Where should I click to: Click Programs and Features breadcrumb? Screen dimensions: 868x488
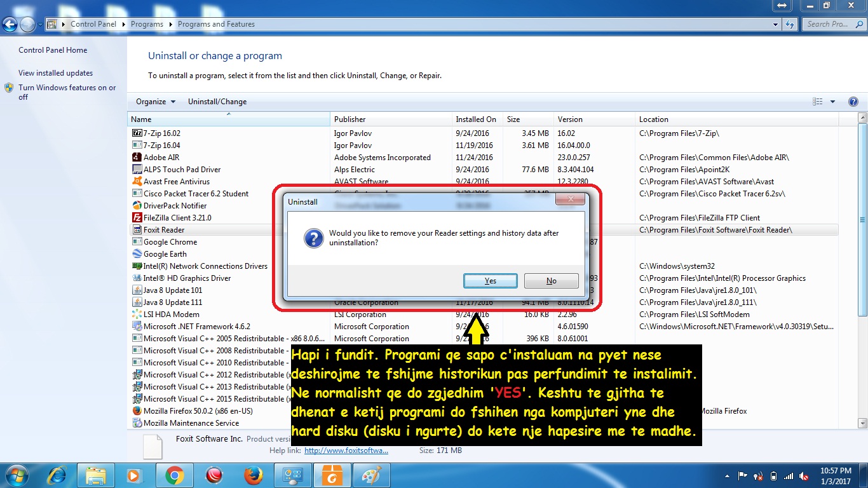pos(216,24)
